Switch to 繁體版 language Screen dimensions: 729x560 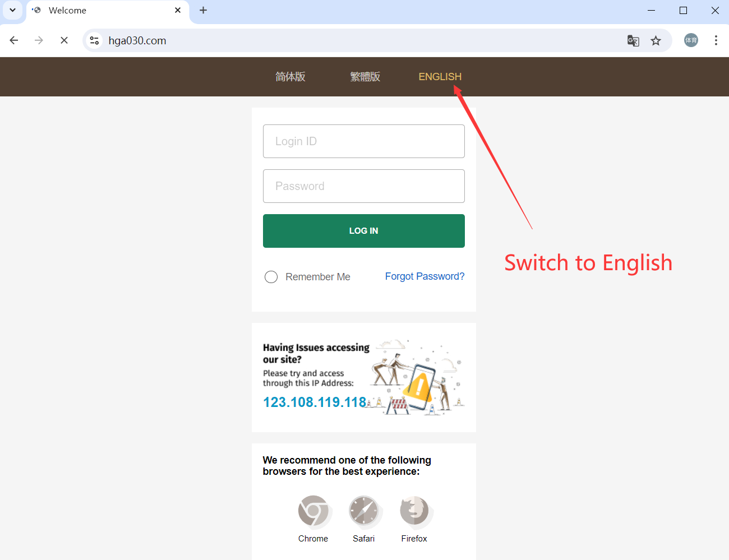click(365, 77)
